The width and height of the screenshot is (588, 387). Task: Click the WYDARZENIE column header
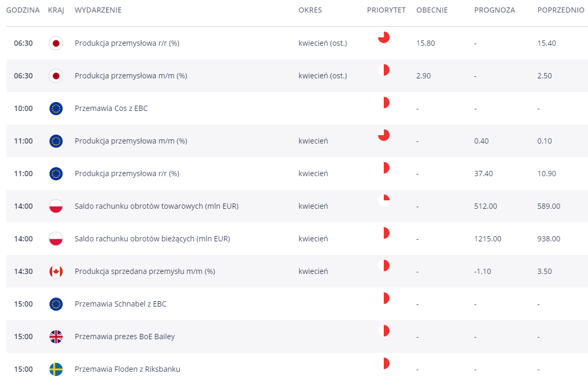tap(98, 10)
